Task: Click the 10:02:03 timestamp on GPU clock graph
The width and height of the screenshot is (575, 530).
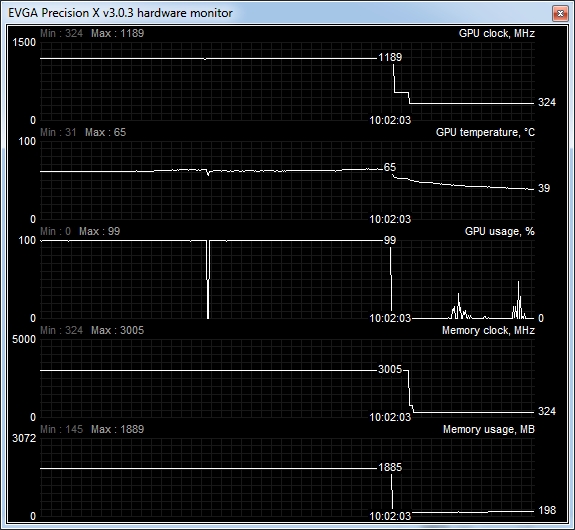Action: point(390,121)
